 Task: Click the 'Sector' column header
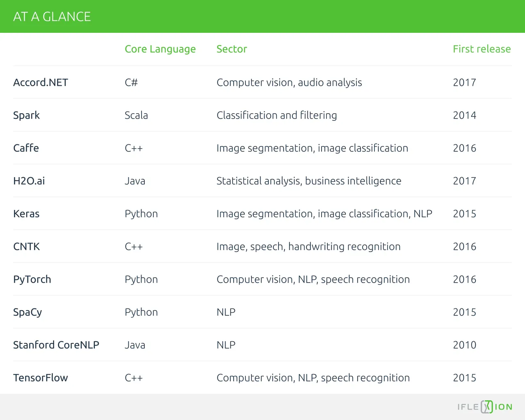(232, 49)
